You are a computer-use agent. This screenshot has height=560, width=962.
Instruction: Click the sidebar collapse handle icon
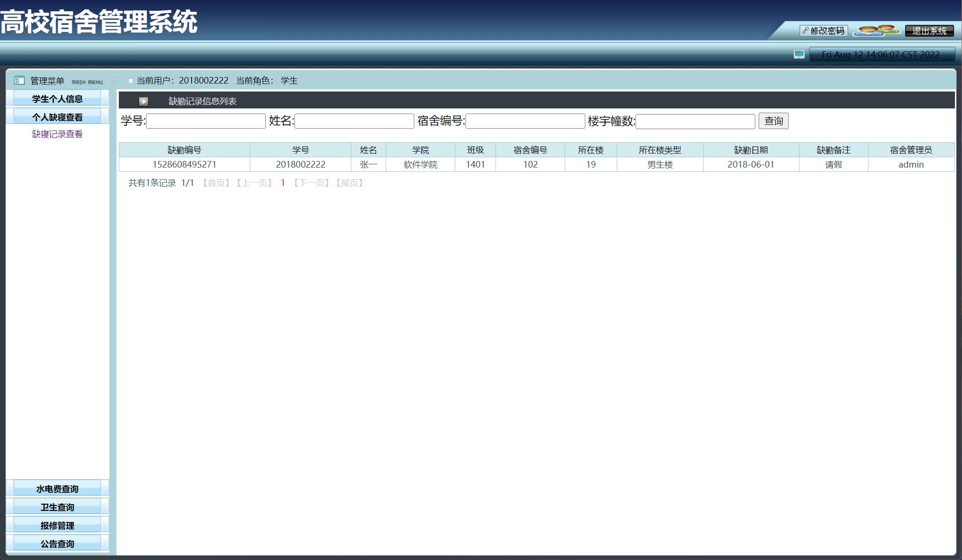113,80
